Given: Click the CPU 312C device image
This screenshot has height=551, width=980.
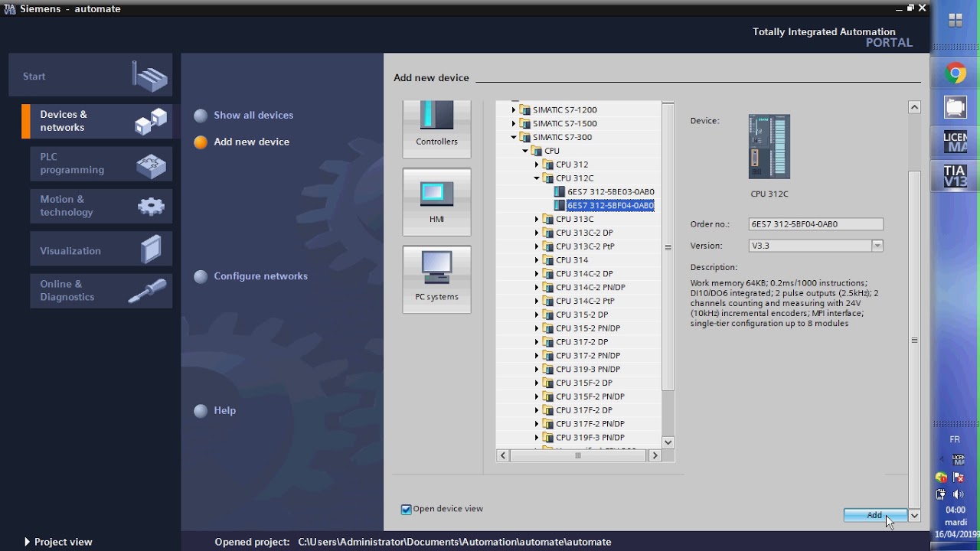Looking at the screenshot, I should tap(769, 147).
